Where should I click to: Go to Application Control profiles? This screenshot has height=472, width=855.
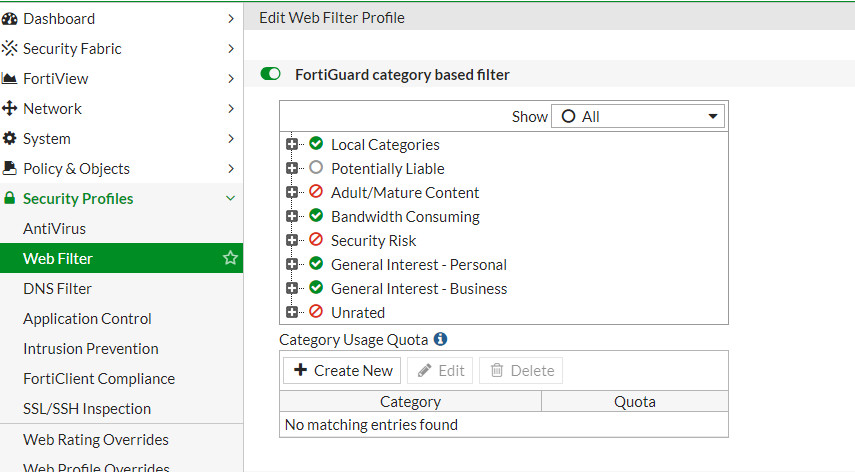tap(88, 318)
